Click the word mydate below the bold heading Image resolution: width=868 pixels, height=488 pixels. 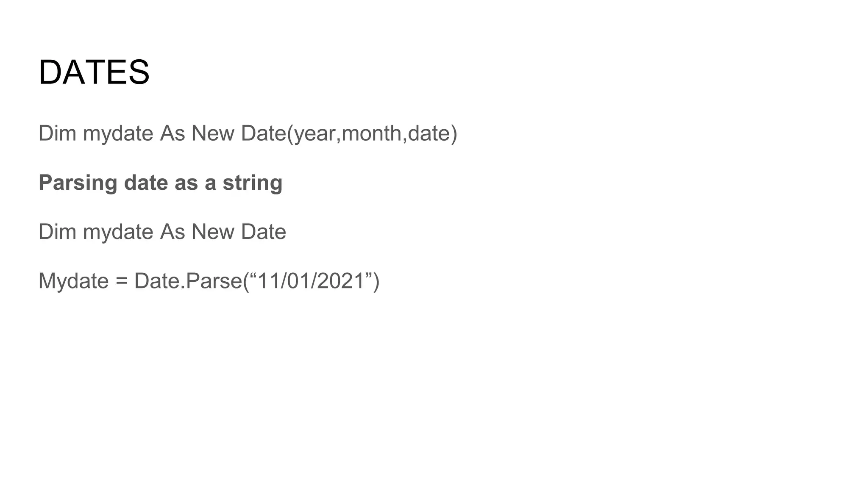118,232
